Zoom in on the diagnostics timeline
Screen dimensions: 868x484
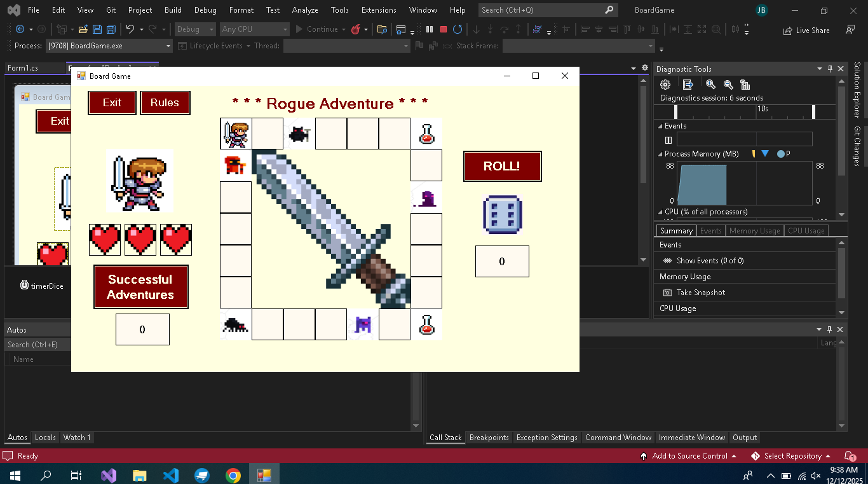pos(710,85)
